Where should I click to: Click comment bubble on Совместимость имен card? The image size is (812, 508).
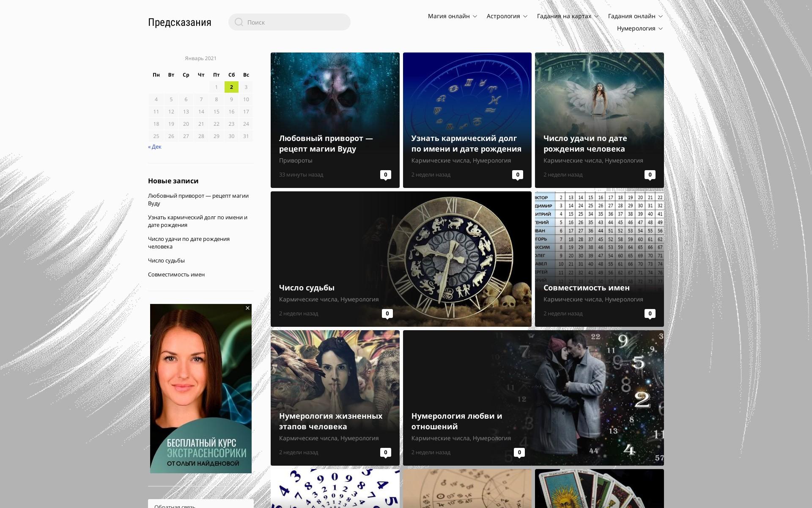tap(650, 313)
